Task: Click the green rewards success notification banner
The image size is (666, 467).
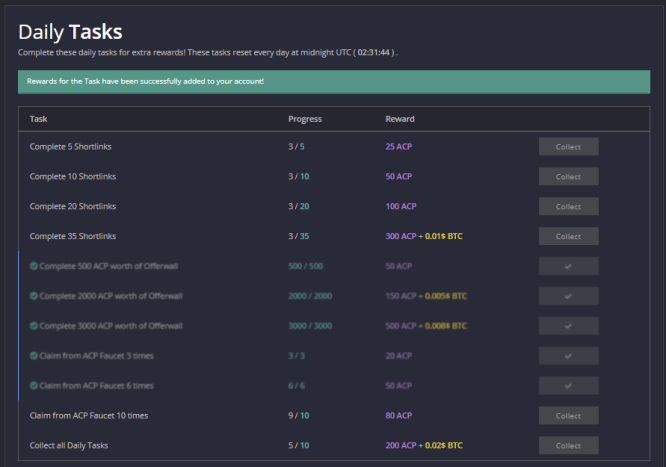Action: (334, 82)
